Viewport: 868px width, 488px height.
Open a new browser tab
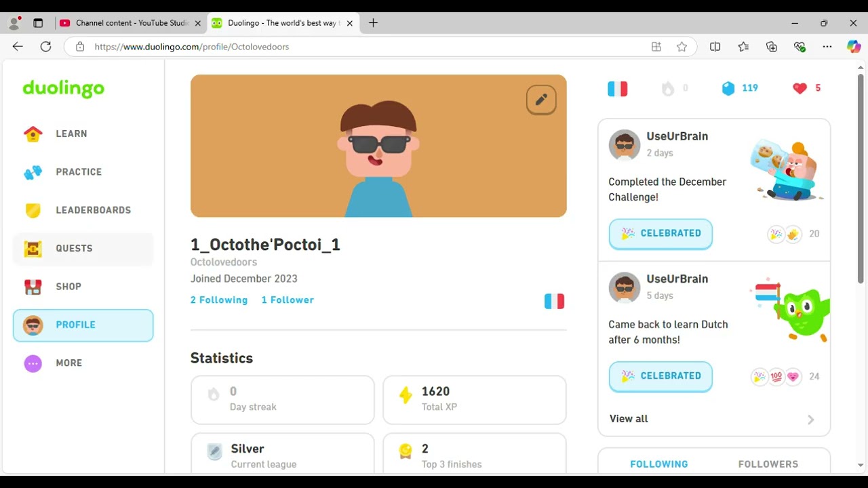click(x=373, y=23)
